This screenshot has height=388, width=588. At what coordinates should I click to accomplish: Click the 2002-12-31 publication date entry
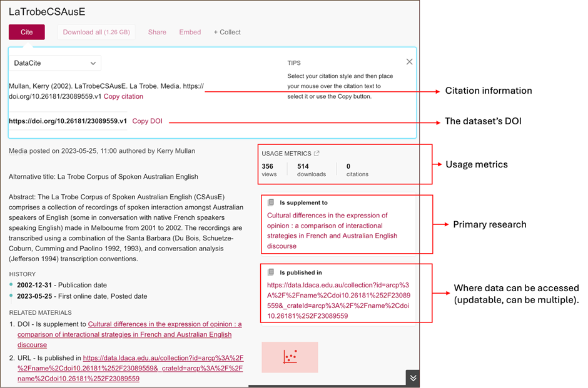[62, 285]
